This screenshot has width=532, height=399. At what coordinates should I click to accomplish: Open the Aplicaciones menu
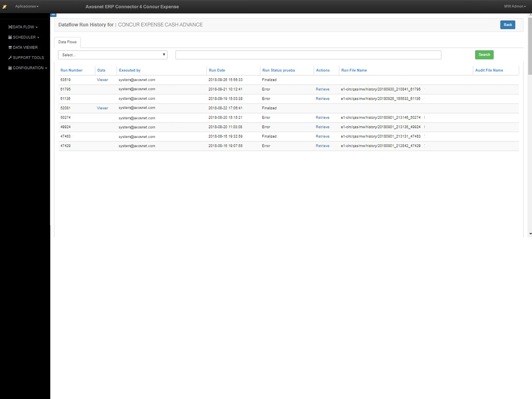pos(26,6)
